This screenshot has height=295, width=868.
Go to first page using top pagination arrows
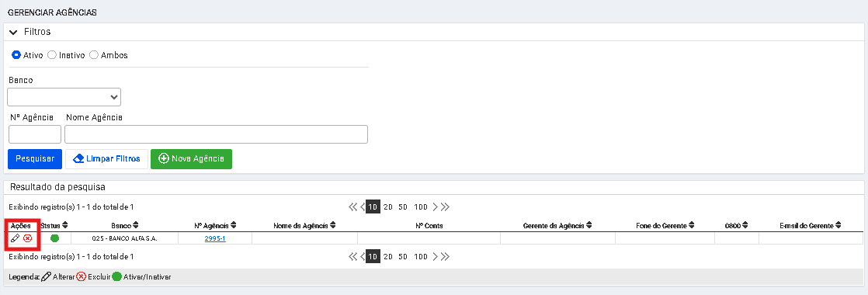[352, 207]
